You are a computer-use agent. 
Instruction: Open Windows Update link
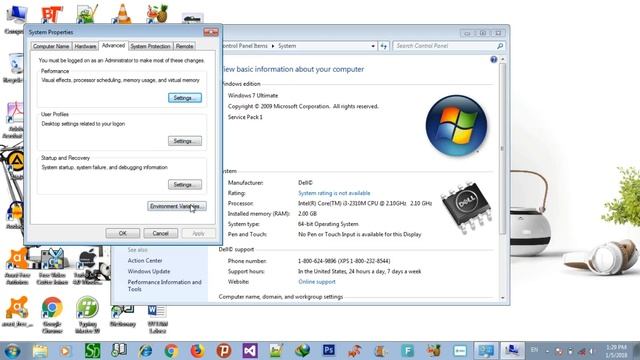(149, 271)
